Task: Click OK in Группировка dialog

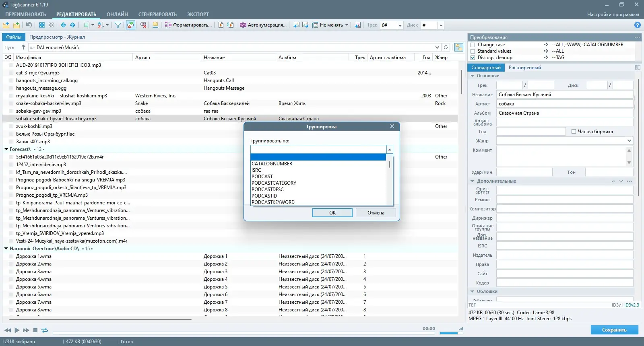Action: point(332,213)
